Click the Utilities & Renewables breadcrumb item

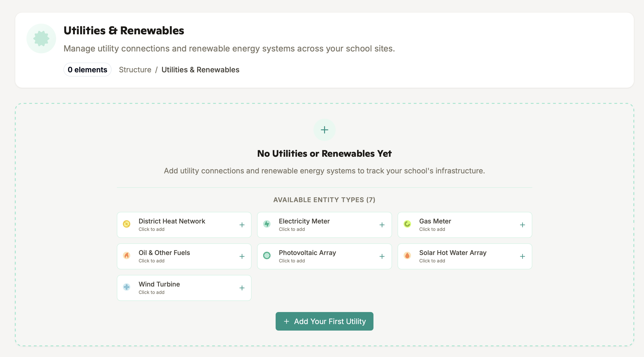click(x=201, y=70)
